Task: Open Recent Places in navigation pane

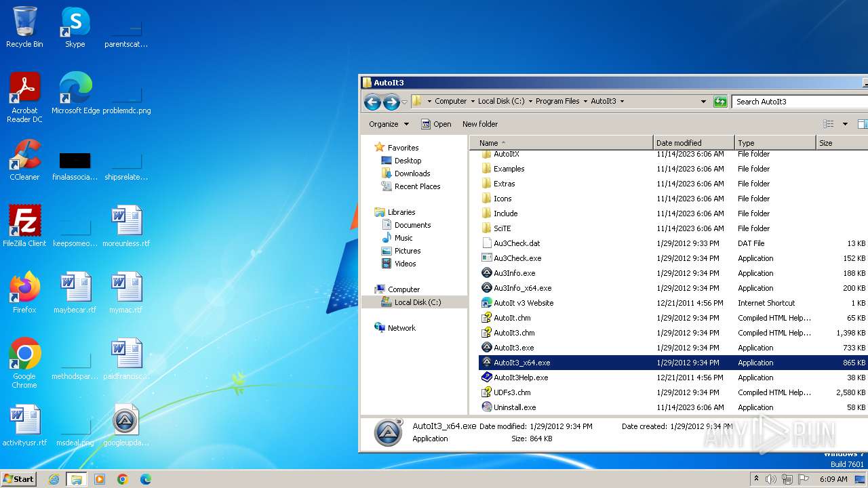Action: [x=410, y=186]
